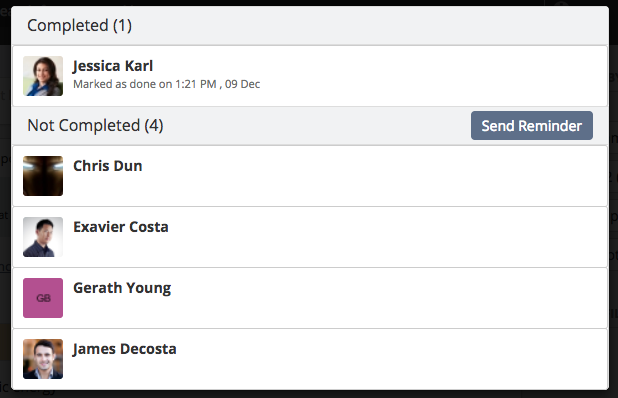
Task: Select the Gerath Young name
Action: tap(122, 288)
